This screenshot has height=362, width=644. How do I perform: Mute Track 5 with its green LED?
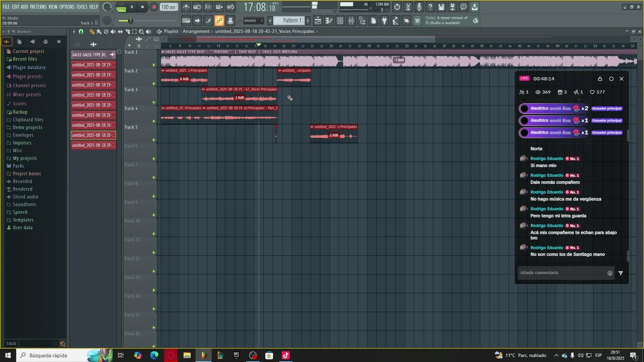pyautogui.click(x=154, y=140)
